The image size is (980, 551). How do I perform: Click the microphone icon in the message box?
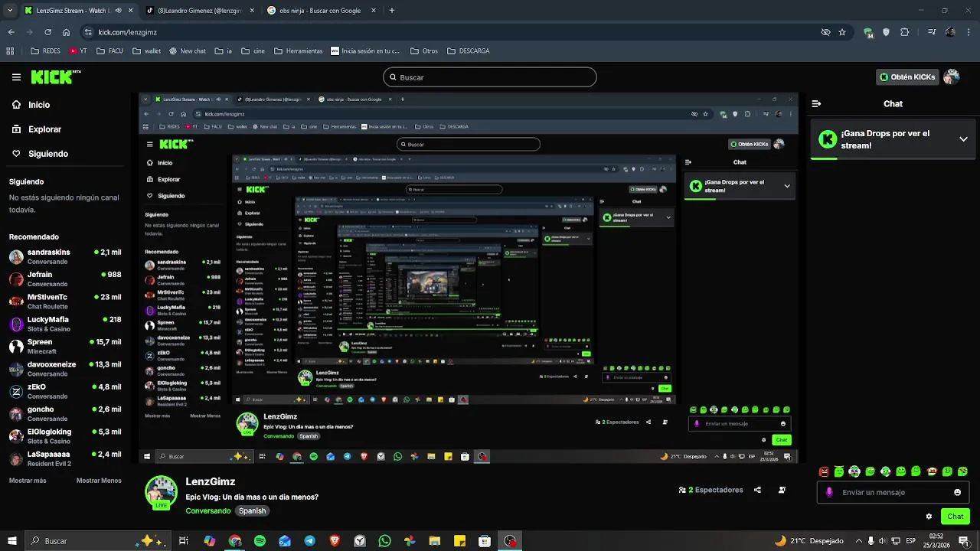tap(829, 492)
